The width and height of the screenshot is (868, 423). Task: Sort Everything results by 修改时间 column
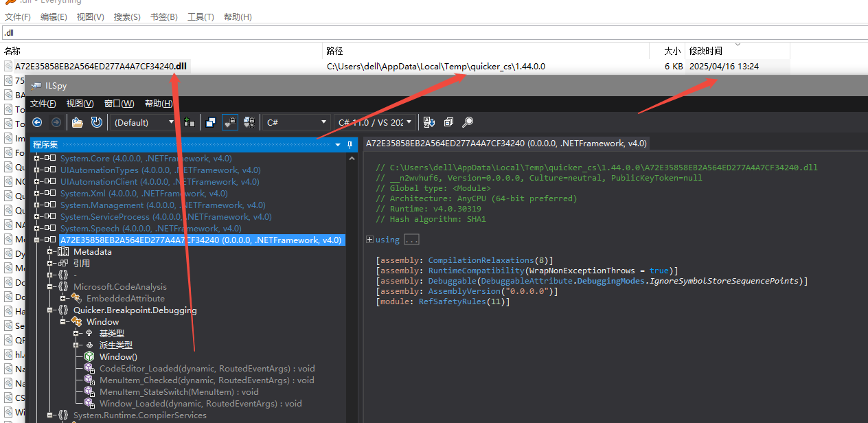(738, 51)
